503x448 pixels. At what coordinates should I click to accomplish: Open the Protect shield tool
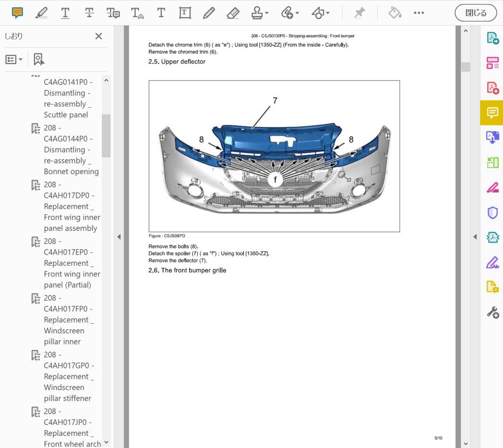point(493,213)
